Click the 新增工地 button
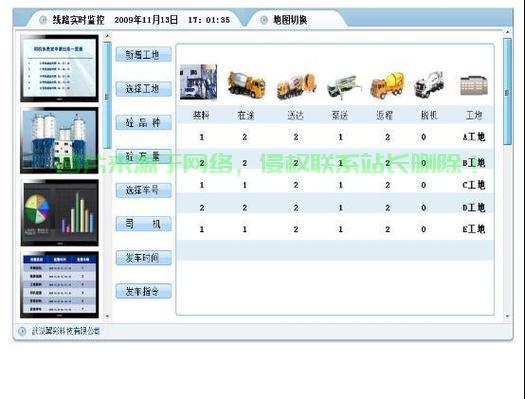Viewport: 525px width, 399px height. 144,55
